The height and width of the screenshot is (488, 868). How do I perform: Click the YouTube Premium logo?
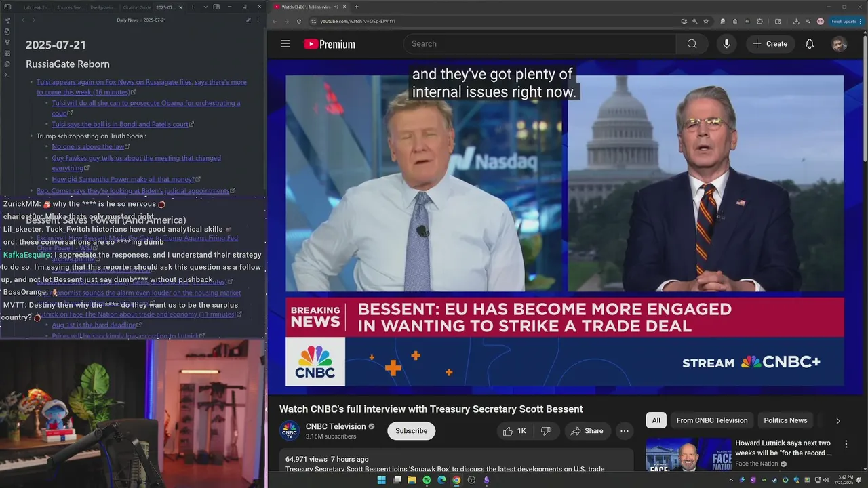click(330, 44)
